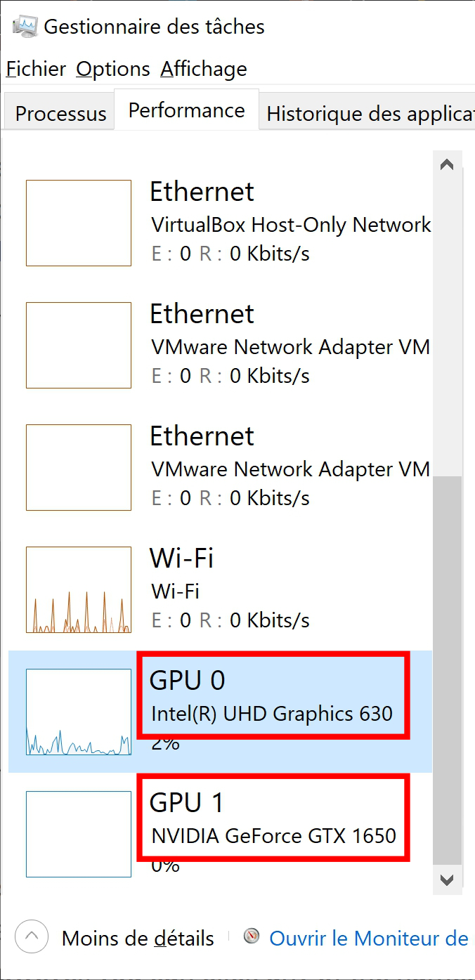475x980 pixels.
Task: Select the Wi-Fi activity graph thumbnail
Action: coord(79,589)
